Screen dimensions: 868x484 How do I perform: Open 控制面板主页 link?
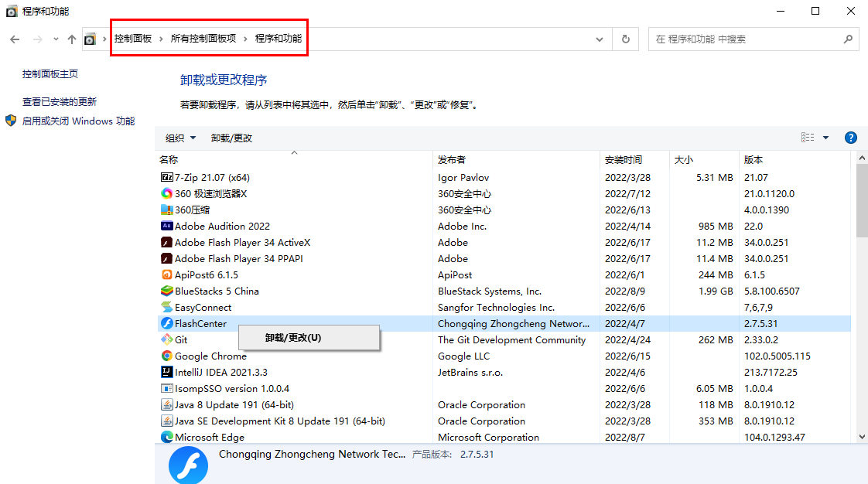click(x=50, y=74)
